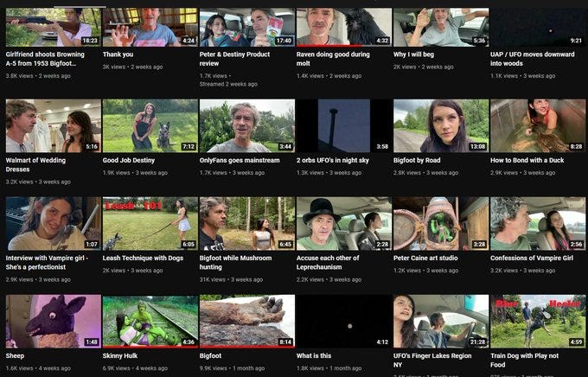Click 'Walmart of Wedding Dresses' title text
Image resolution: width=588 pixels, height=377 pixels.
coord(35,164)
